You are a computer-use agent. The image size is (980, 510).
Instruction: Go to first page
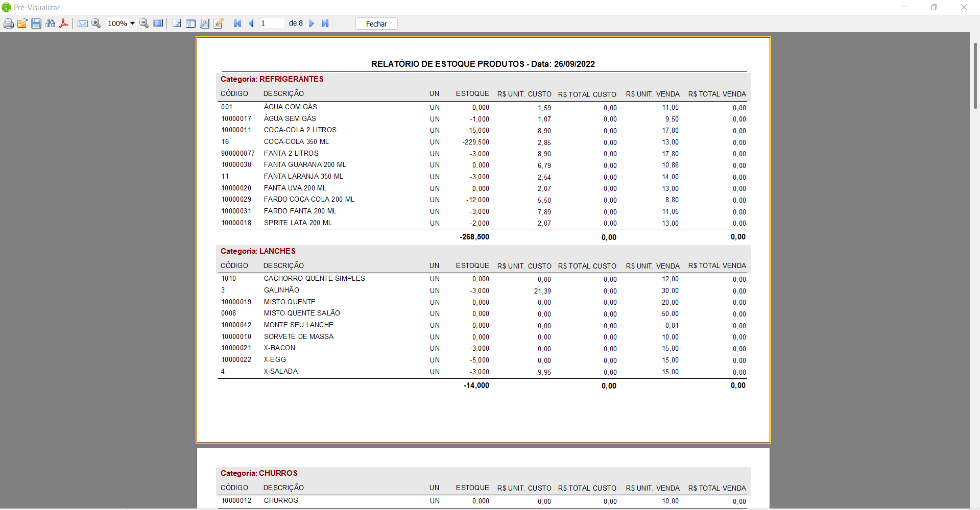click(x=237, y=23)
